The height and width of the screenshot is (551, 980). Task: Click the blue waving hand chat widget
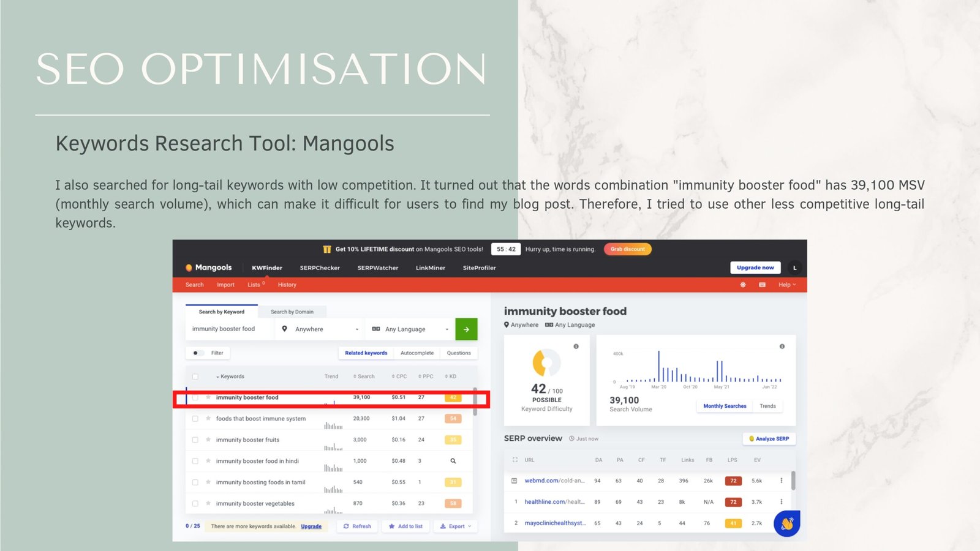point(787,524)
